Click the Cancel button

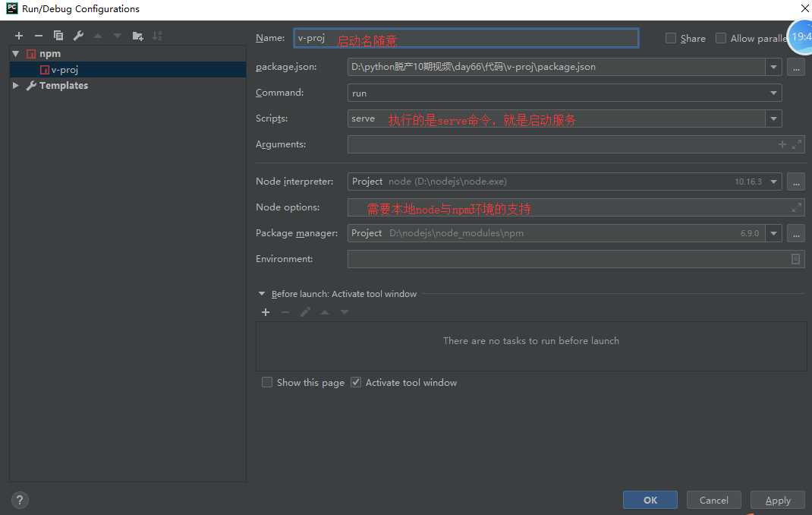pyautogui.click(x=713, y=500)
